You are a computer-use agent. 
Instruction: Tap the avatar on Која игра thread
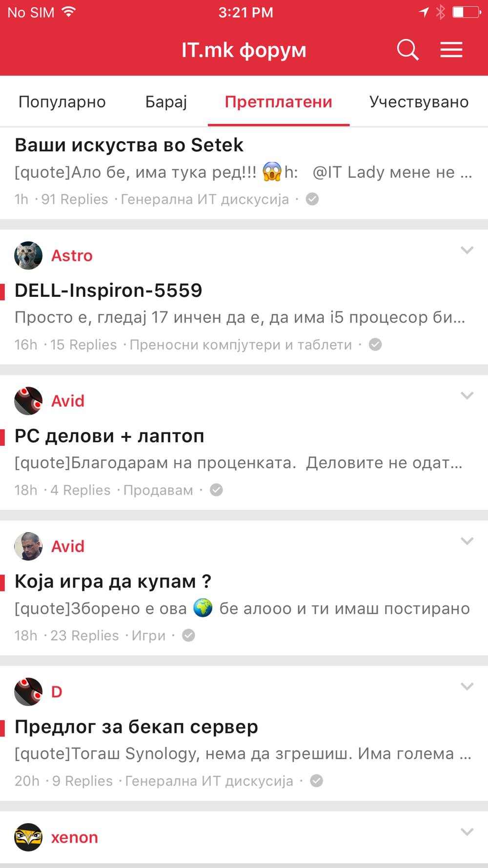(x=28, y=546)
